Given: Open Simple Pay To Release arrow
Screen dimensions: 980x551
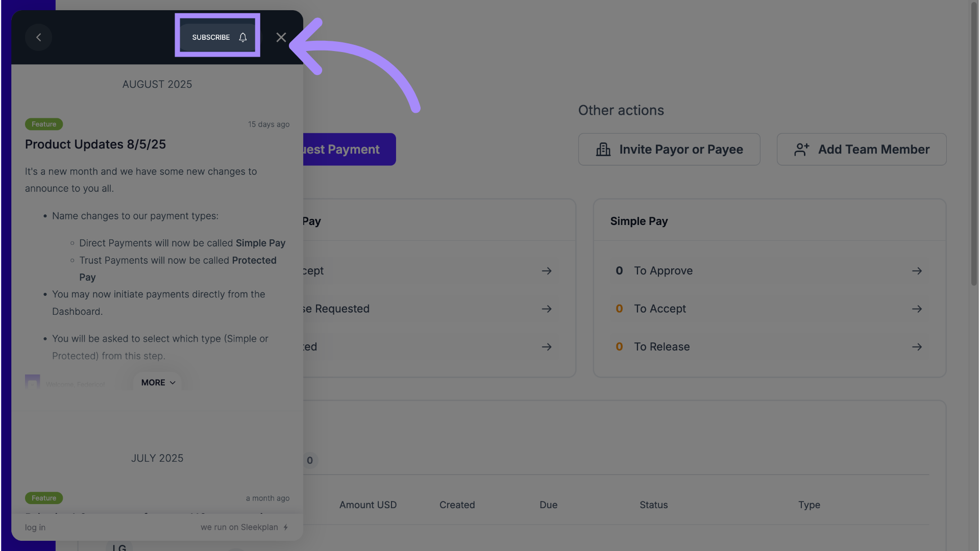Looking at the screenshot, I should [917, 347].
